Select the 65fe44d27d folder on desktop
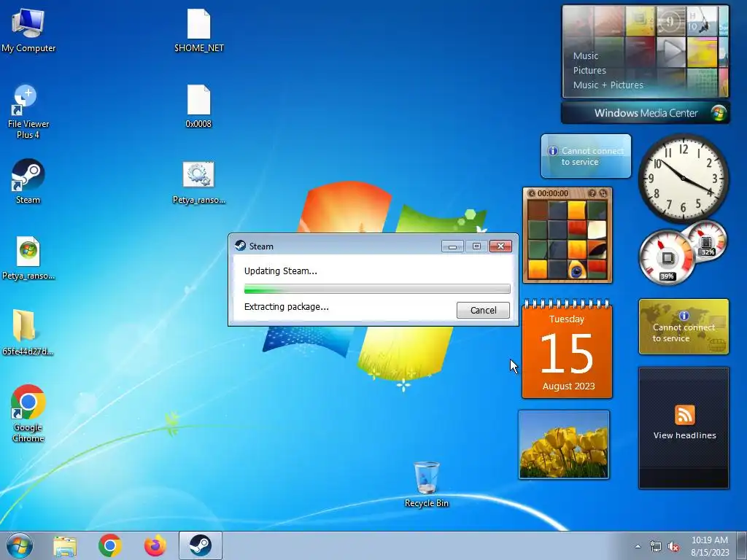747x560 pixels. coord(27,332)
